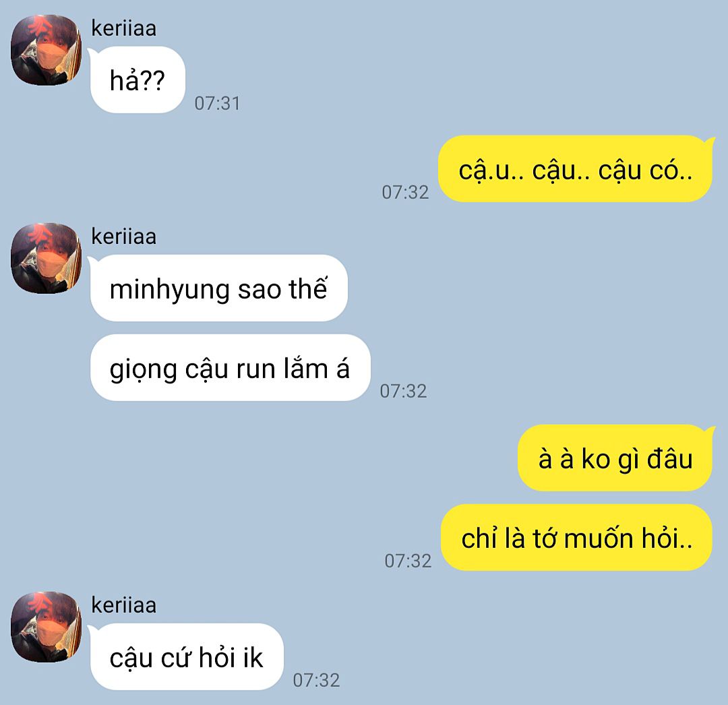The image size is (728, 705).
Task: Tap 07:32 timestamp beside "giọng cậu run" bubble
Action: (403, 391)
